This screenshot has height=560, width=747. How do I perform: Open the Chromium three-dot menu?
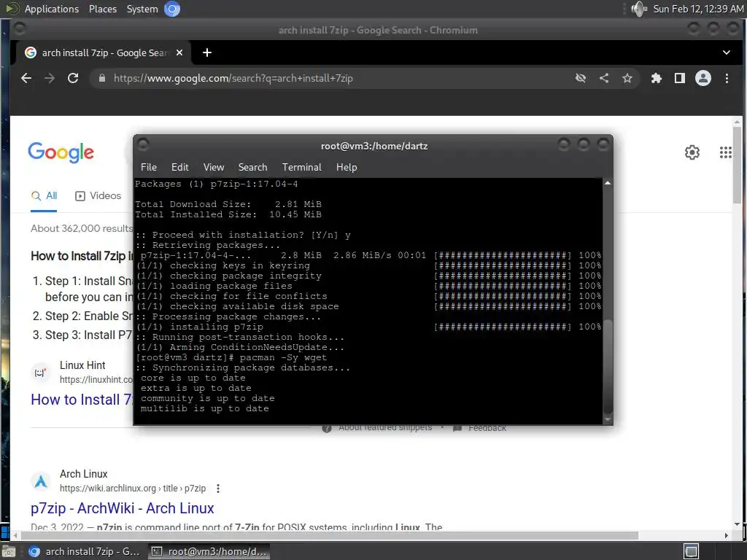pyautogui.click(x=727, y=78)
